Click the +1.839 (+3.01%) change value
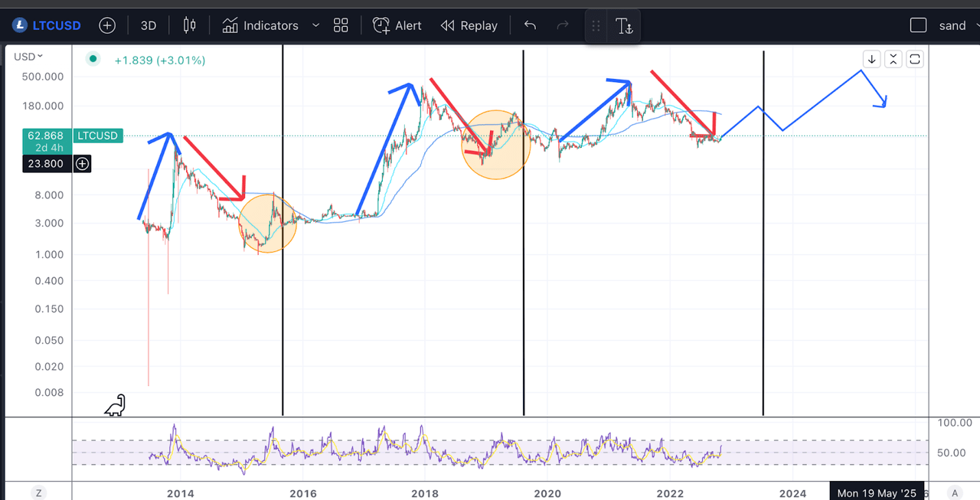Screen dimensions: 980x500 (x=160, y=60)
